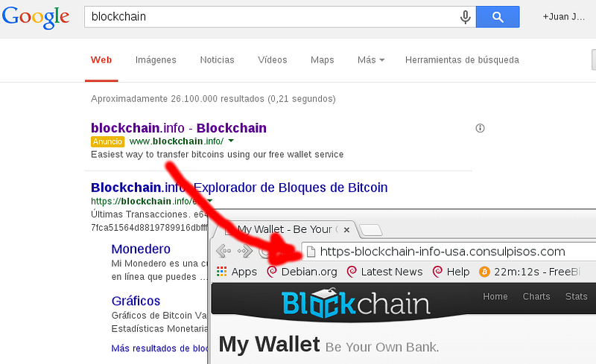Open the Gráficos sitelink
Viewport: 596px width, 364px height.
pyautogui.click(x=136, y=301)
